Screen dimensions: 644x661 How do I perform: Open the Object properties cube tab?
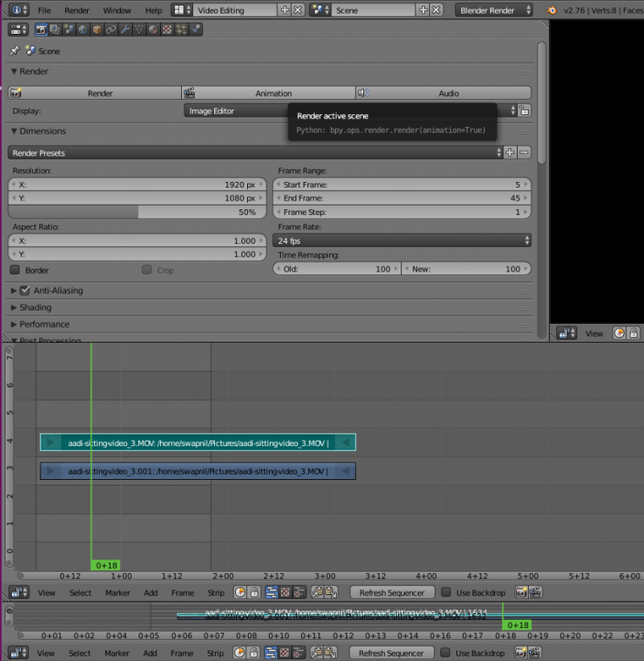click(97, 30)
